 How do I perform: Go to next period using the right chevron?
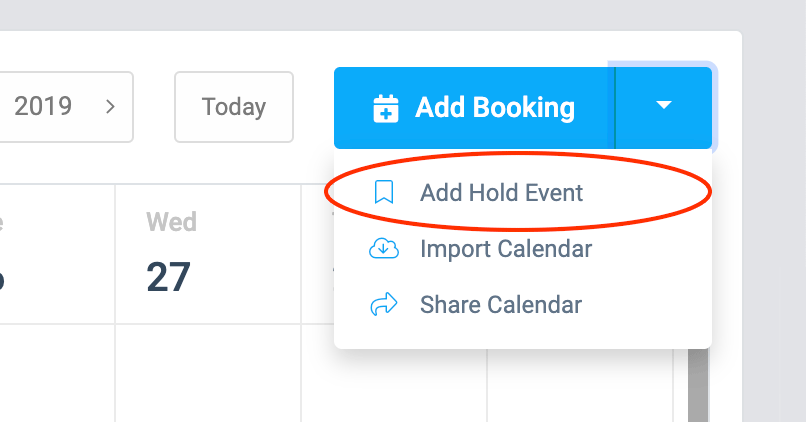110,106
